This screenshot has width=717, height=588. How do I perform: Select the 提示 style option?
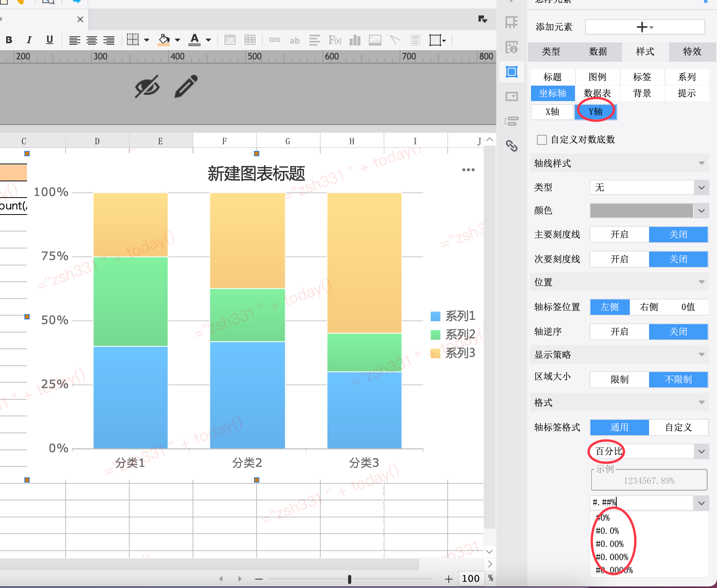687,93
